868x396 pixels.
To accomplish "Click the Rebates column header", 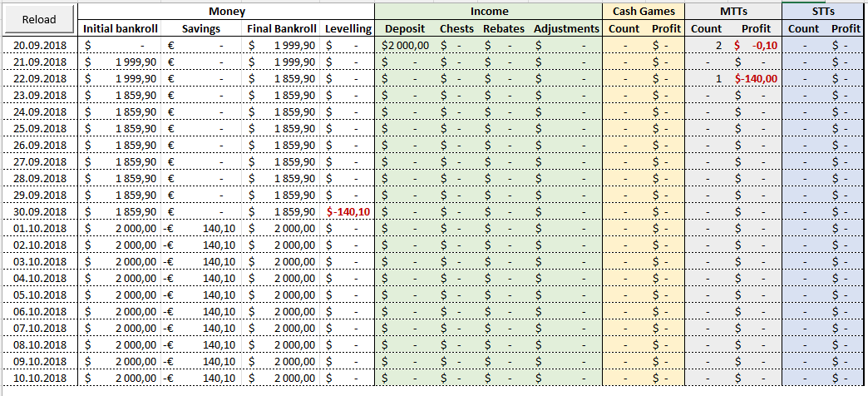I will 504,28.
